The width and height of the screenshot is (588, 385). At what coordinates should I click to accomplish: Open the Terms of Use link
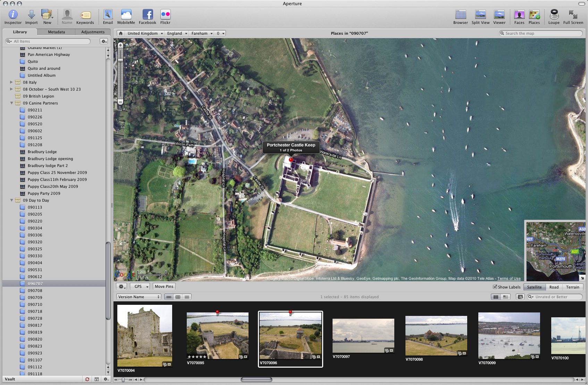(x=509, y=278)
